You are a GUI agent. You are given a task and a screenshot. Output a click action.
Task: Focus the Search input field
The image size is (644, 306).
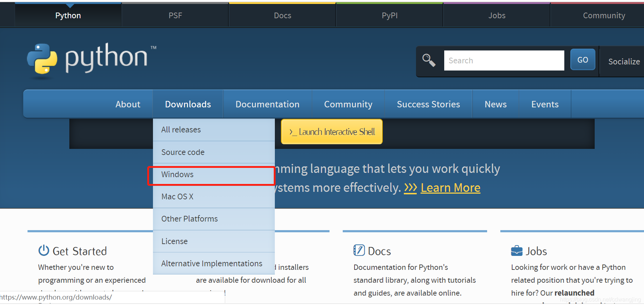click(x=504, y=60)
